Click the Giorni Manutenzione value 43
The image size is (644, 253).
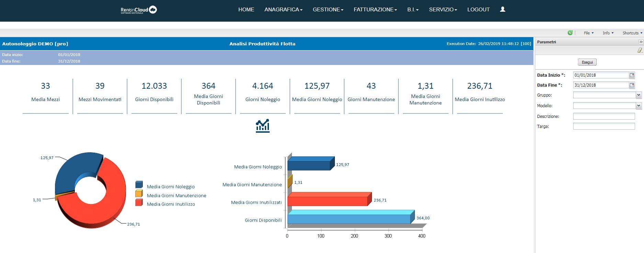(371, 86)
